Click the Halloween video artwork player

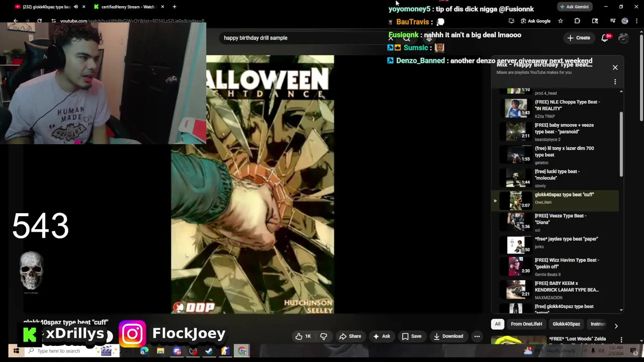coord(252,185)
